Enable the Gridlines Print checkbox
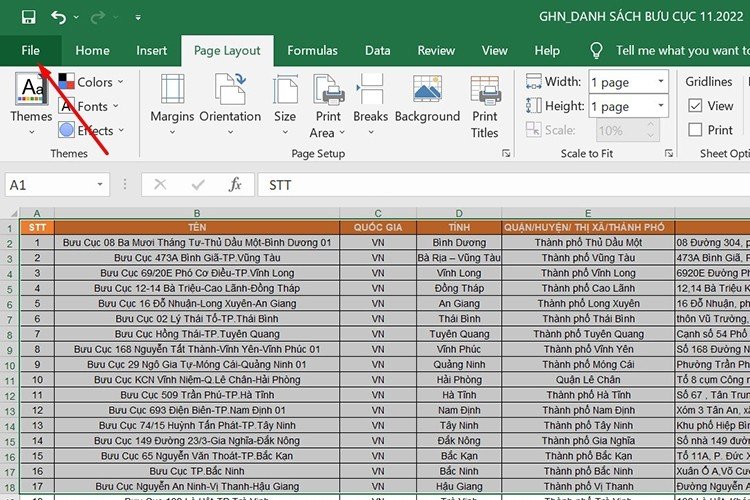Image resolution: width=750 pixels, height=500 pixels. [x=695, y=129]
